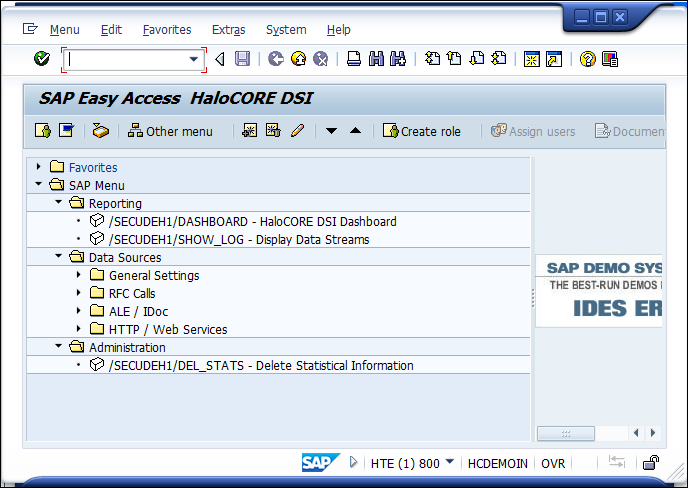This screenshot has width=688, height=488.
Task: Select /SECUDEH1/DEL_STATS - Delete Statistical Information
Action: [261, 366]
